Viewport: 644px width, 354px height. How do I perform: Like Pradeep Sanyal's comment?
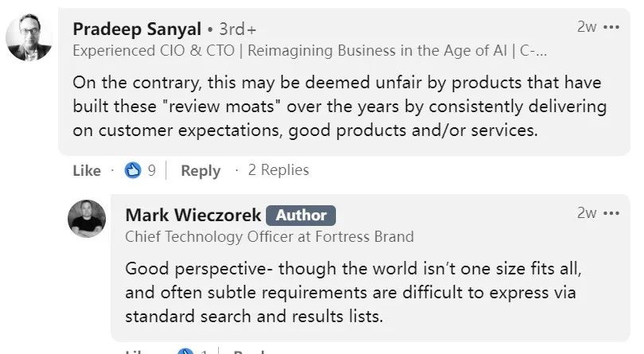(x=87, y=170)
